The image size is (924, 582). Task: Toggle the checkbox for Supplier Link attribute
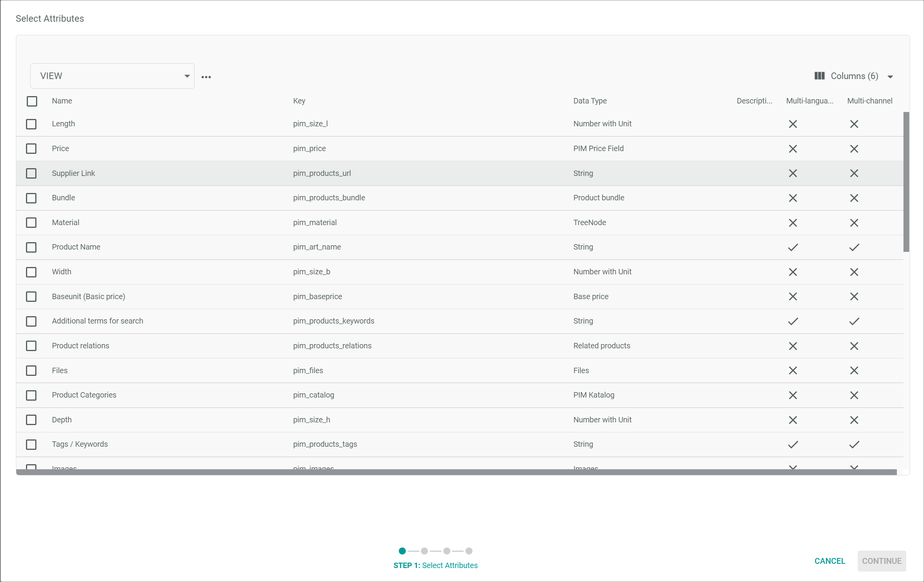(x=31, y=173)
